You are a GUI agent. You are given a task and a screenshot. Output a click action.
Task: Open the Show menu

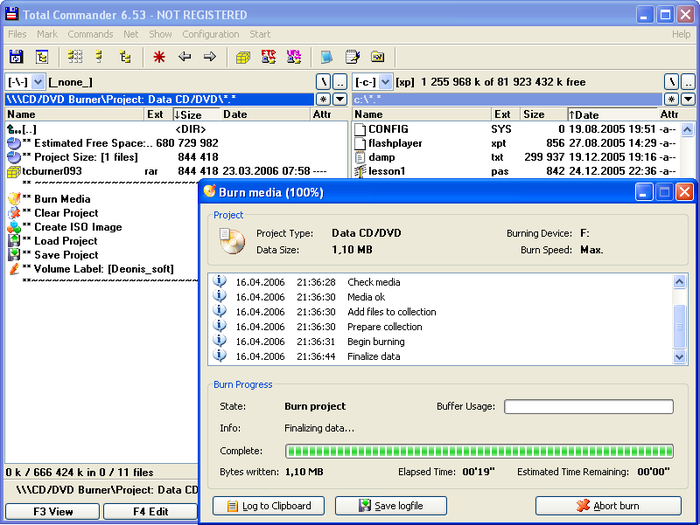click(160, 34)
